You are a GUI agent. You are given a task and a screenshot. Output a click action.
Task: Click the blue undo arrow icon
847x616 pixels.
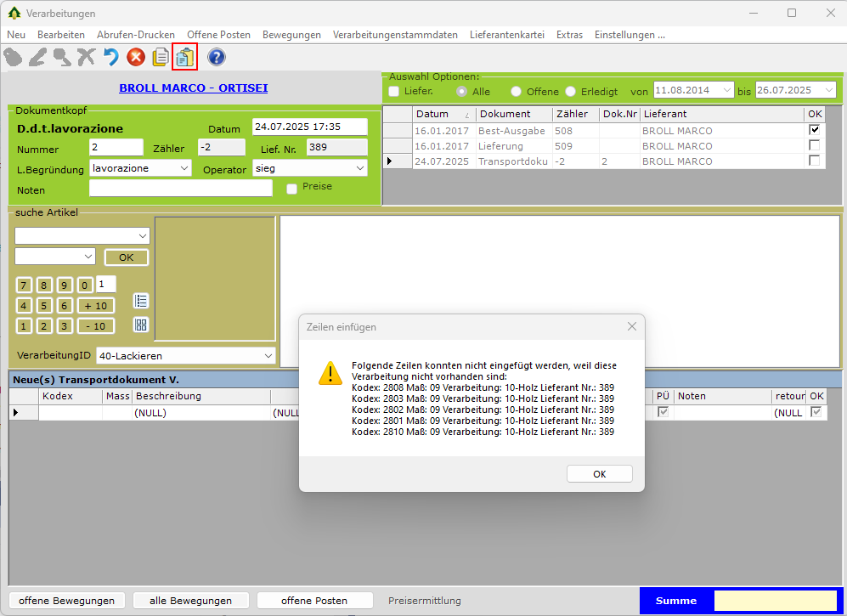[x=111, y=57]
